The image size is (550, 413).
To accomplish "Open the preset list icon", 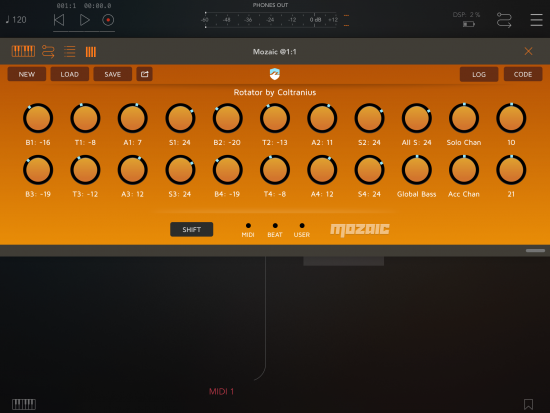I will [69, 51].
